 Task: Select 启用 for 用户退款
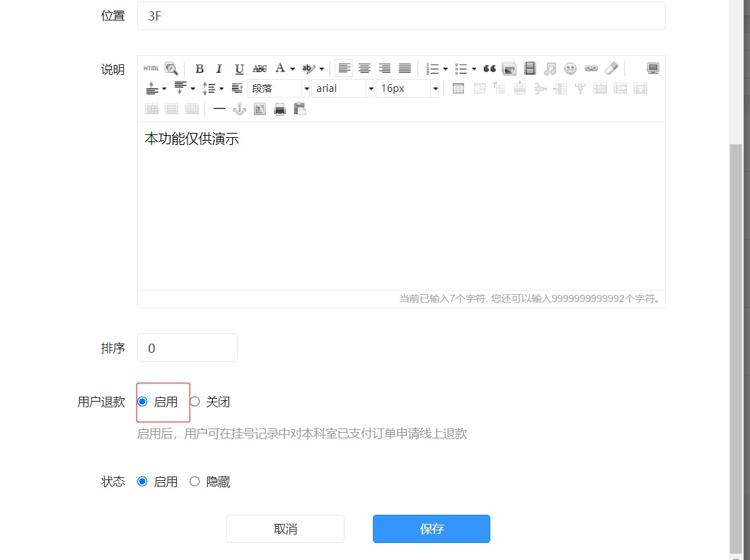point(158,402)
